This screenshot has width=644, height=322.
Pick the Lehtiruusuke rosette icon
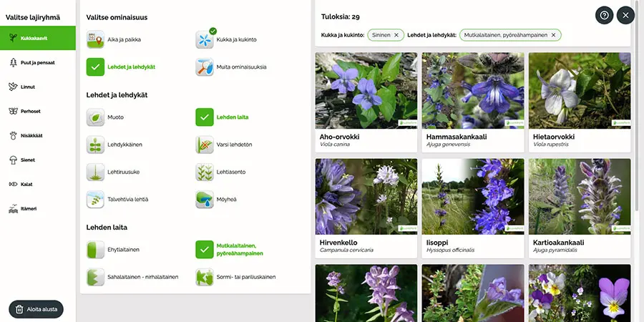coord(95,172)
